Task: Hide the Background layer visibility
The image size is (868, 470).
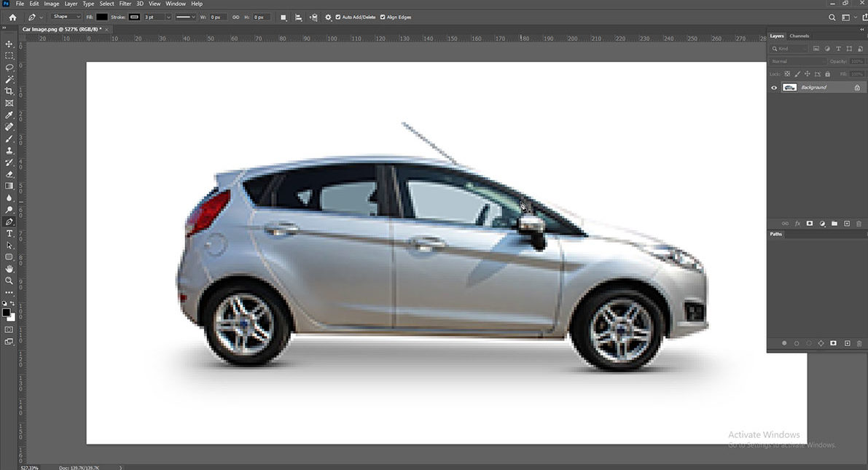Action: click(x=774, y=87)
